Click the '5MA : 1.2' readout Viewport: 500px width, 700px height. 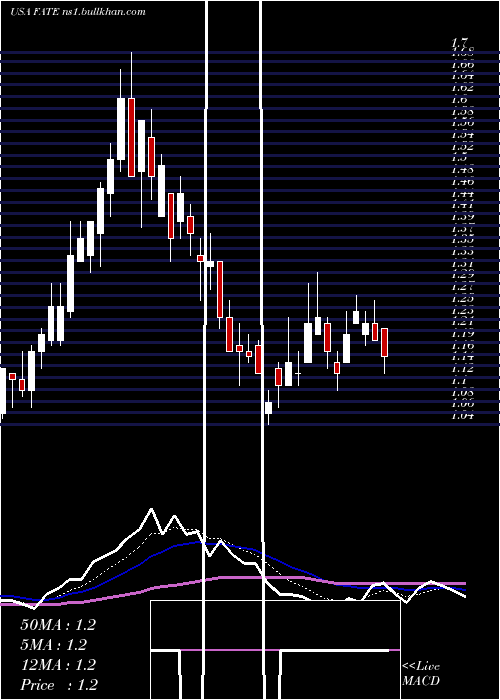tap(53, 645)
